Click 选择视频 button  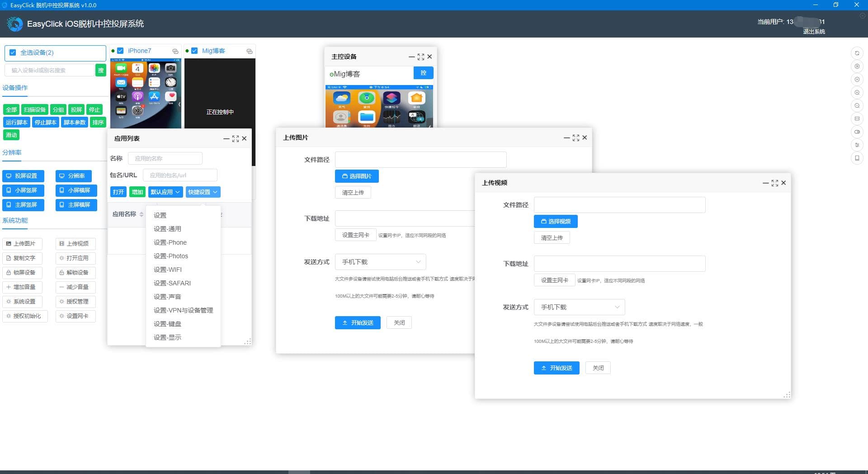[x=556, y=222]
